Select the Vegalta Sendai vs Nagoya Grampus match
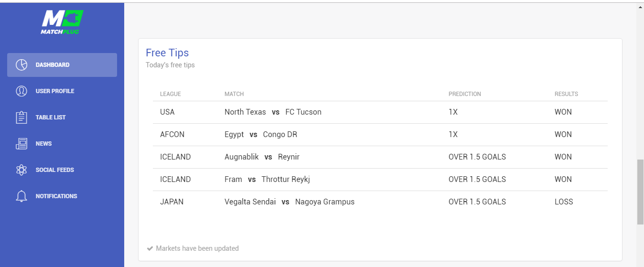Screen dimensions: 644x267 (290, 202)
